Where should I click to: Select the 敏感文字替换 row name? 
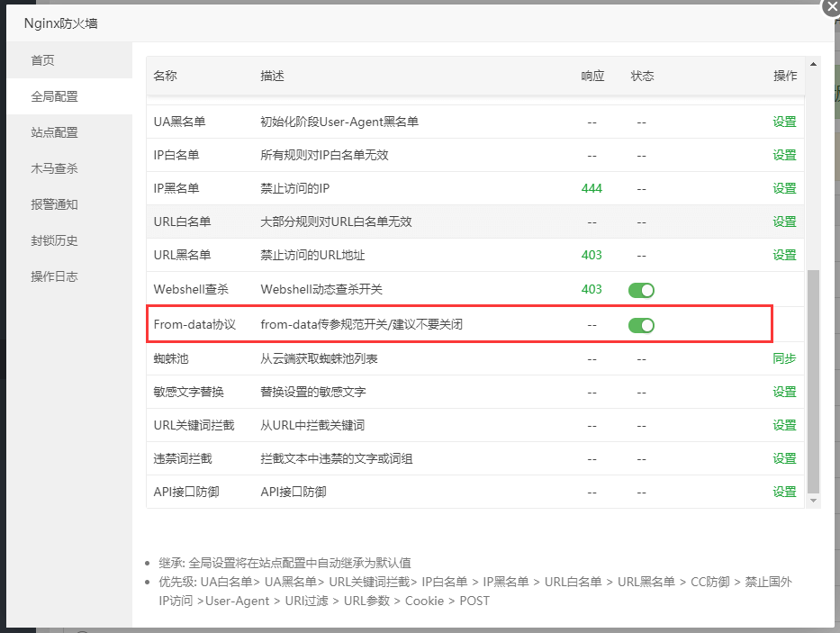pyautogui.click(x=188, y=392)
